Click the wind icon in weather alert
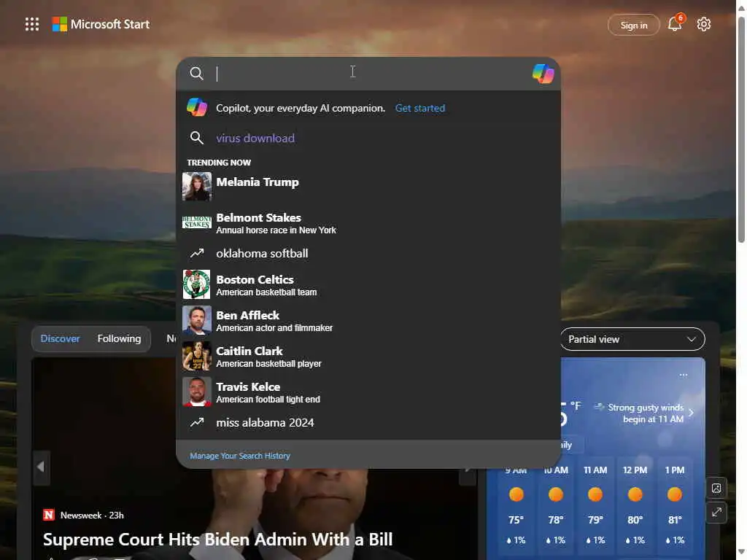Screen dimensions: 747x560 coord(599,407)
